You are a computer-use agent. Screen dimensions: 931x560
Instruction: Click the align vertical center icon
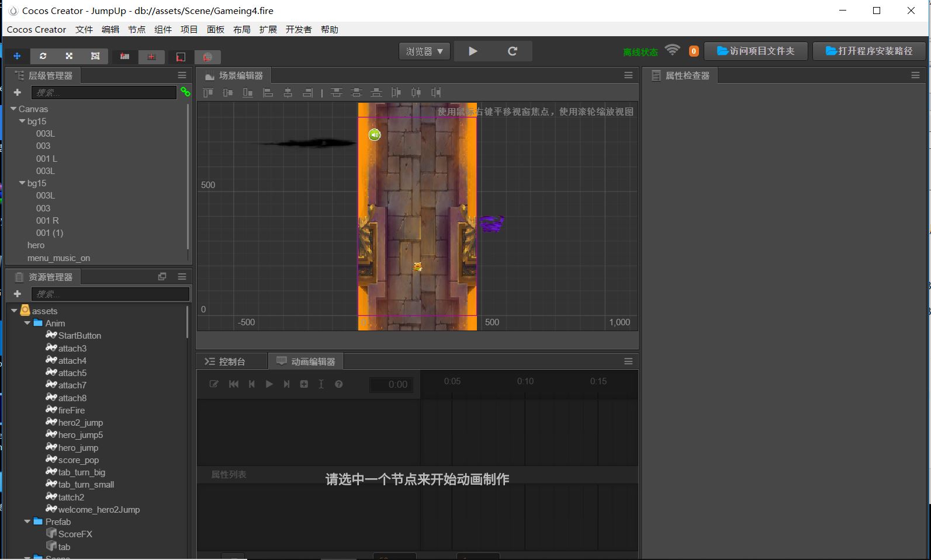pyautogui.click(x=228, y=92)
